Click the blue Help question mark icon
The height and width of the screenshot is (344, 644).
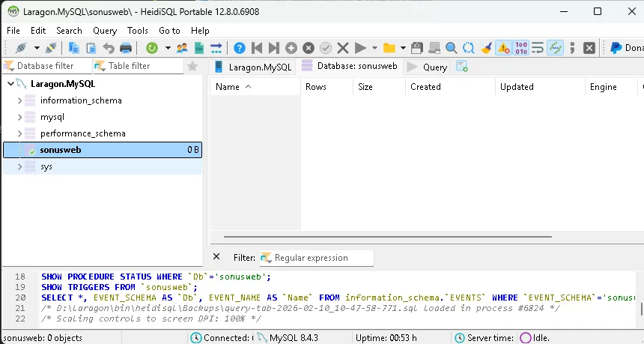[x=239, y=48]
